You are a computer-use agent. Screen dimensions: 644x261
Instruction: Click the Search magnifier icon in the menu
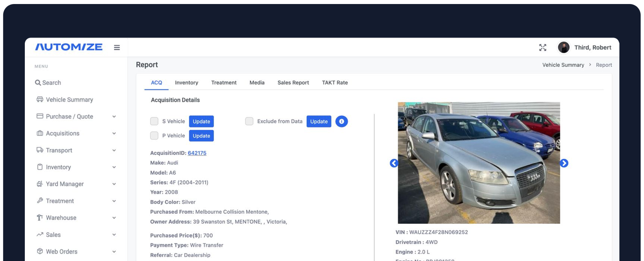(38, 83)
